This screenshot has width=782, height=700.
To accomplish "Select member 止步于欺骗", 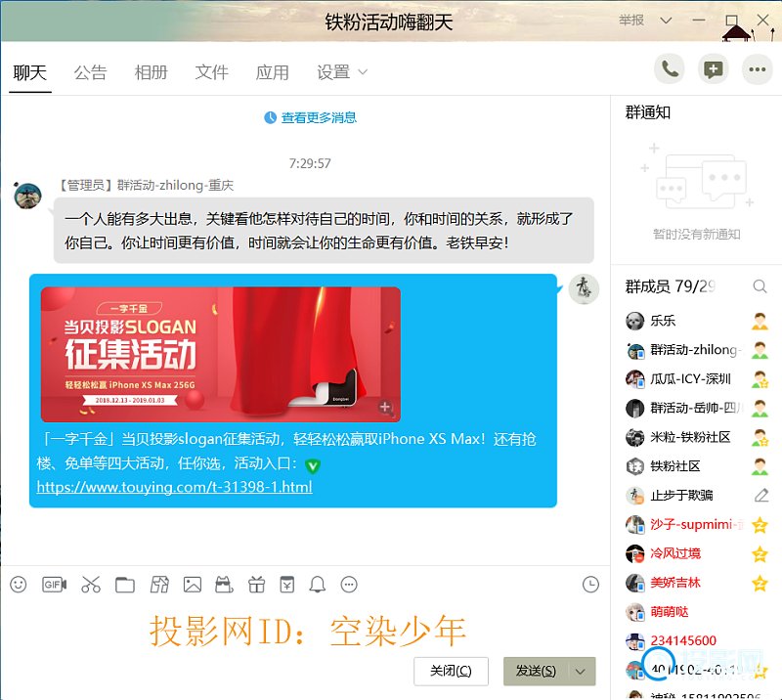I will (x=696, y=496).
